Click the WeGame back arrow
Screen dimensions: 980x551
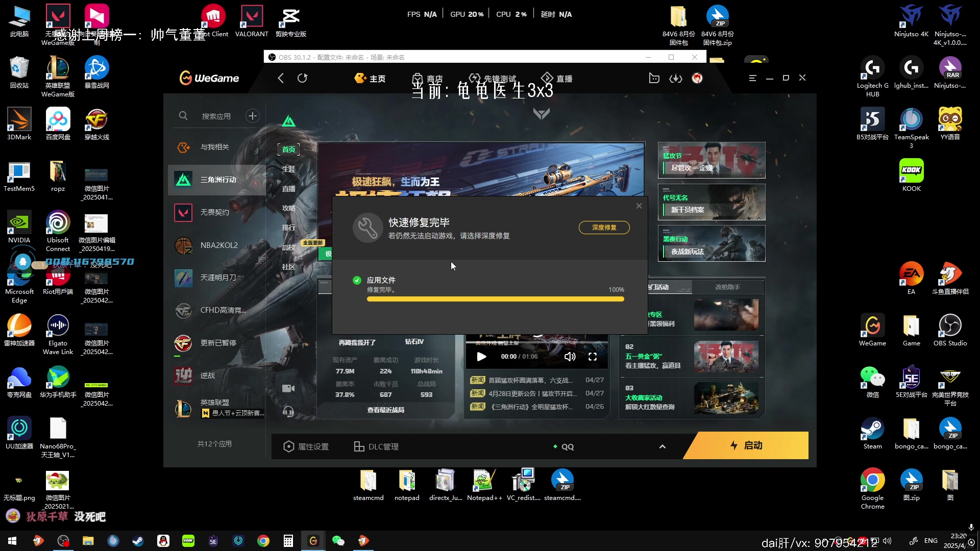pyautogui.click(x=281, y=78)
